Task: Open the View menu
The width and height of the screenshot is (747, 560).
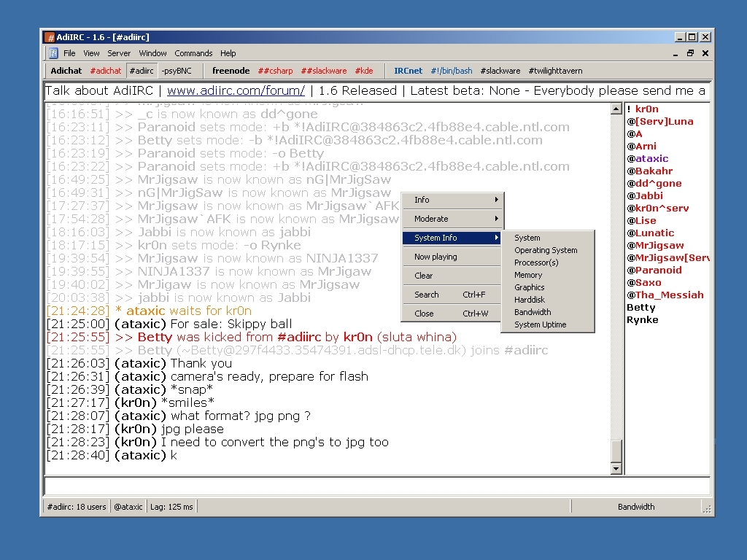Action: tap(91, 53)
